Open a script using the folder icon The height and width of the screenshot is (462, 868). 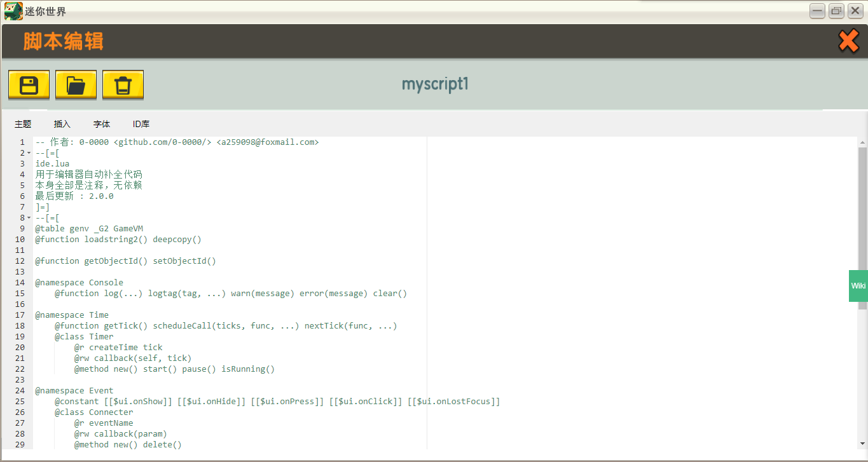tap(76, 85)
